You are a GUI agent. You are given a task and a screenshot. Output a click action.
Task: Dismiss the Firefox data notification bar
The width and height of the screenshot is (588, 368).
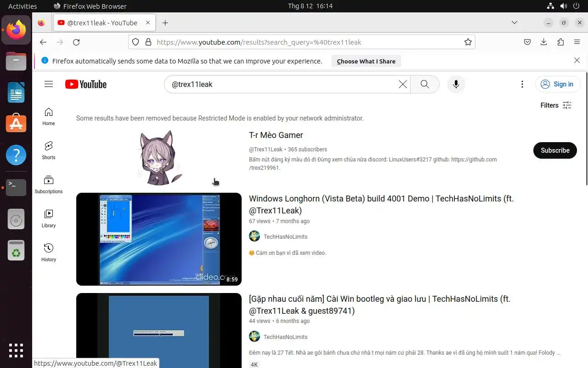point(577,61)
